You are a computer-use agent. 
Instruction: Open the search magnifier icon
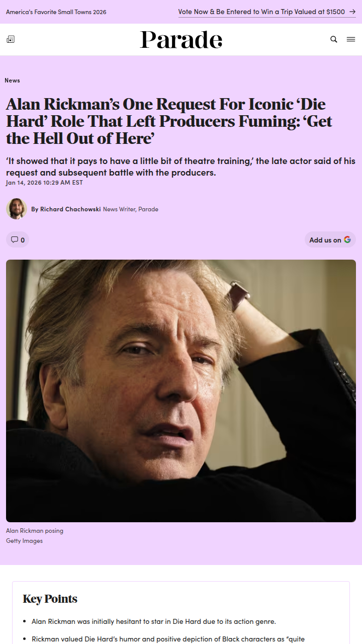click(333, 39)
